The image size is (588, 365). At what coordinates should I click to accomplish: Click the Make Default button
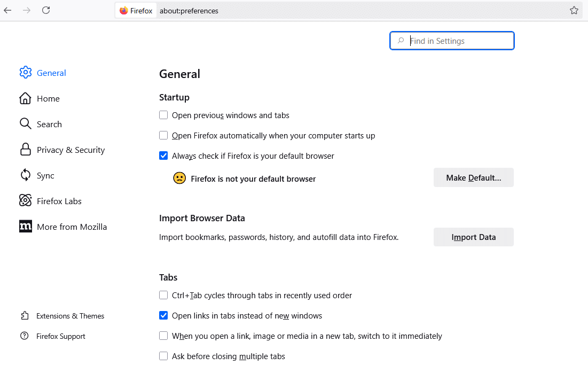click(x=473, y=177)
